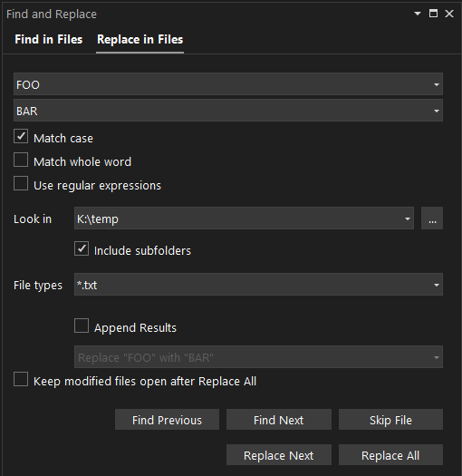
Task: Maximize the Find and Replace window
Action: coord(433,14)
